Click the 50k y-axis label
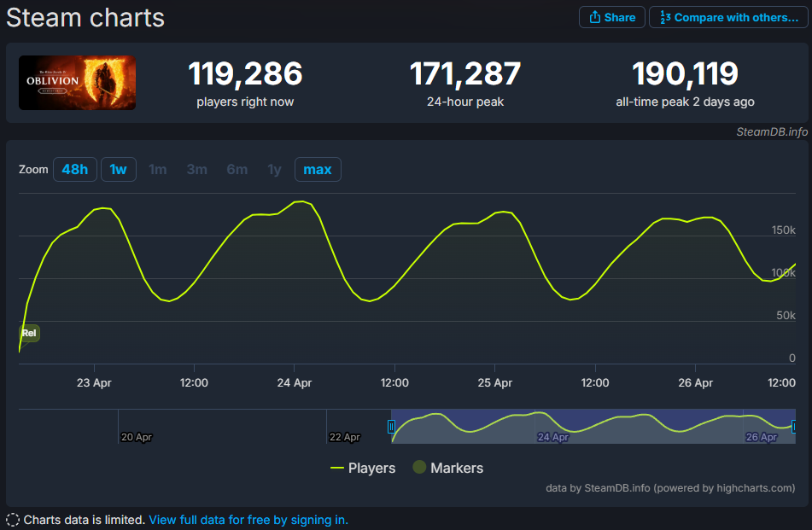 (x=786, y=316)
